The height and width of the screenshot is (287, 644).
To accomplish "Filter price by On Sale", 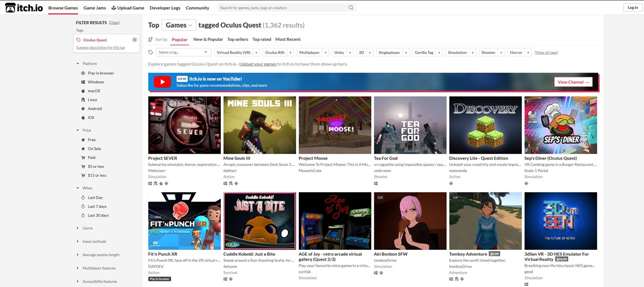I will (91, 149).
